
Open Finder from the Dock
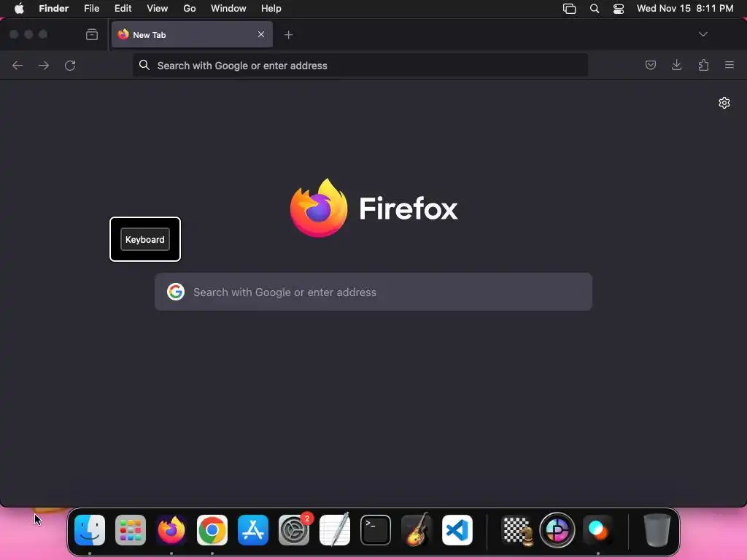tap(90, 530)
